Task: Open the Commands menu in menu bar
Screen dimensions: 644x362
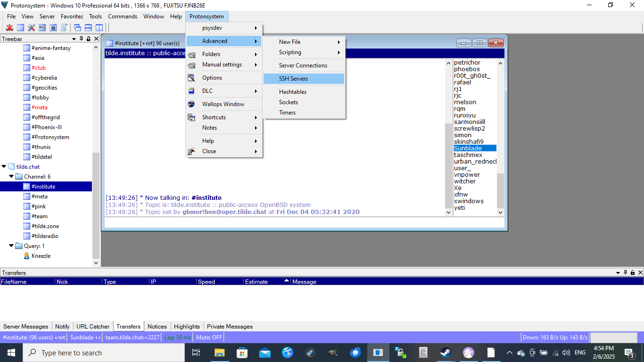Action: pyautogui.click(x=123, y=16)
